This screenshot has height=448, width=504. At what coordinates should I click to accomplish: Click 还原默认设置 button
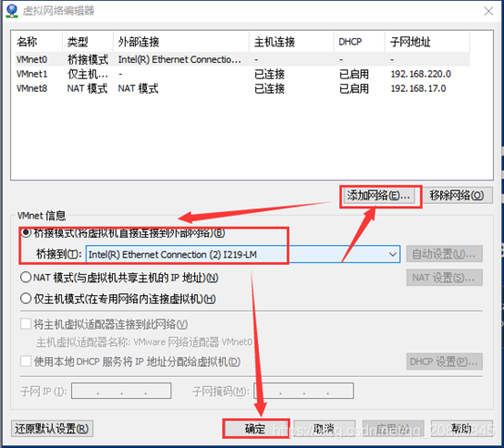click(52, 428)
